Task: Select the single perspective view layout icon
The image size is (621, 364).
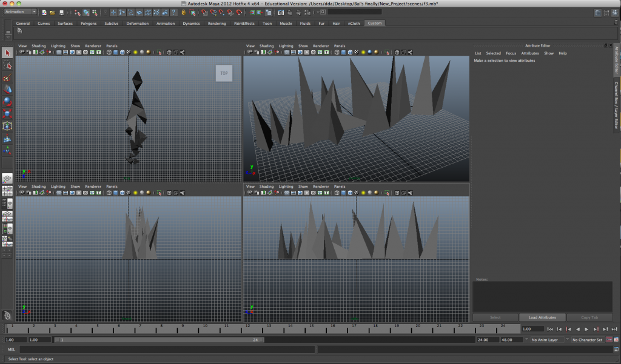Action: click(7, 179)
